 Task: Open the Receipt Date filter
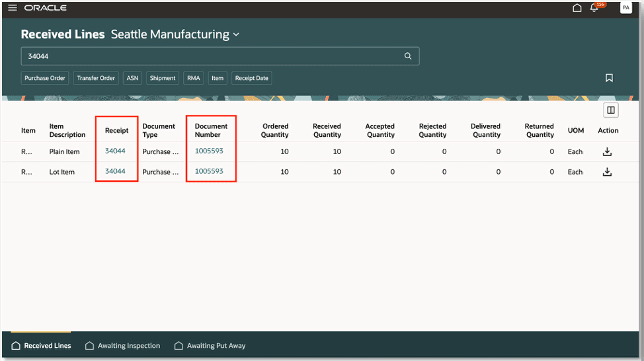point(252,78)
